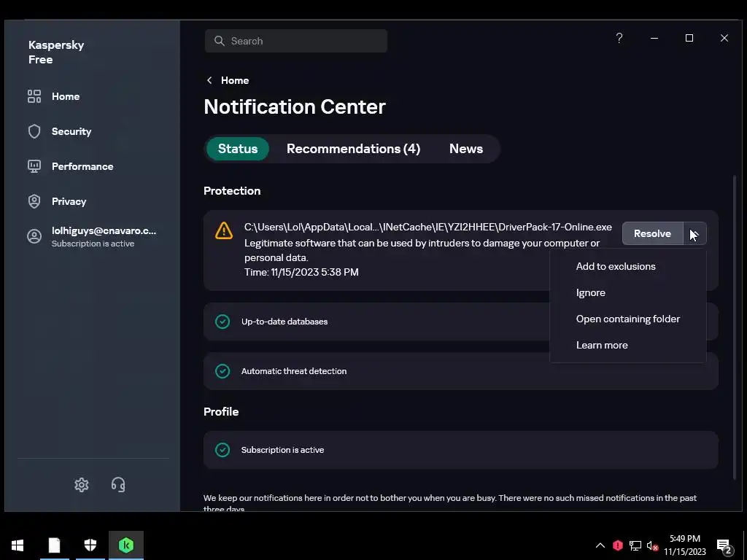Open the network tray icon
The image size is (747, 560).
(635, 545)
